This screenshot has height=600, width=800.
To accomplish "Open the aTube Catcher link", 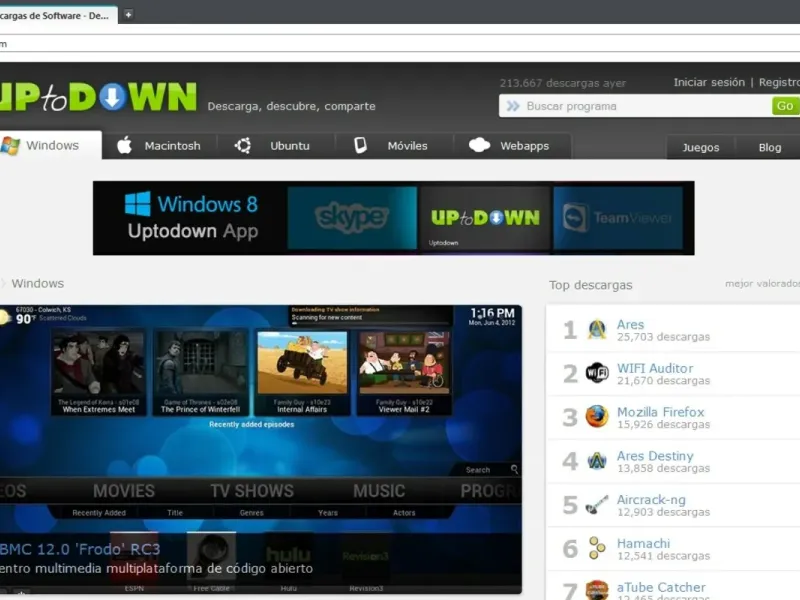I will click(661, 587).
